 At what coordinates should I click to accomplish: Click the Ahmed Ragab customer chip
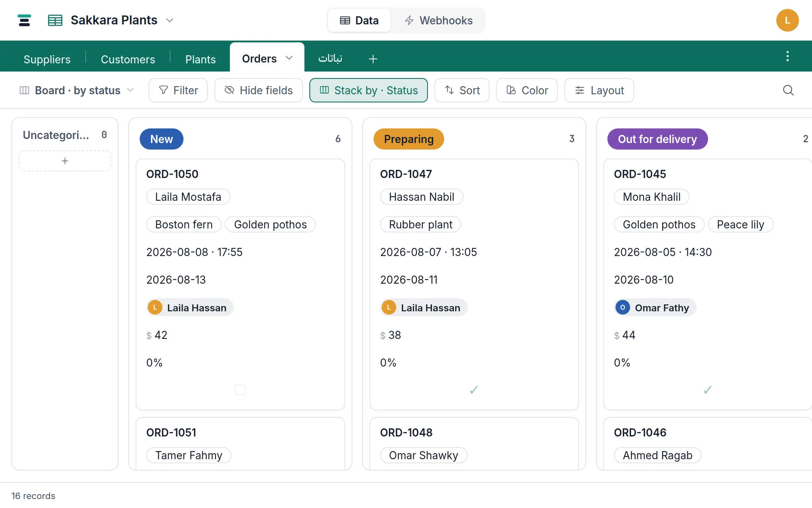(658, 455)
